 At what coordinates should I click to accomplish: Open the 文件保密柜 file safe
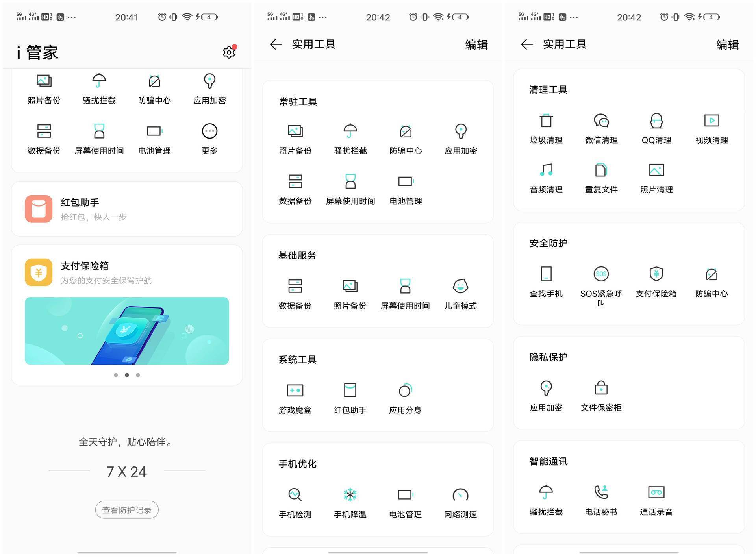[601, 394]
